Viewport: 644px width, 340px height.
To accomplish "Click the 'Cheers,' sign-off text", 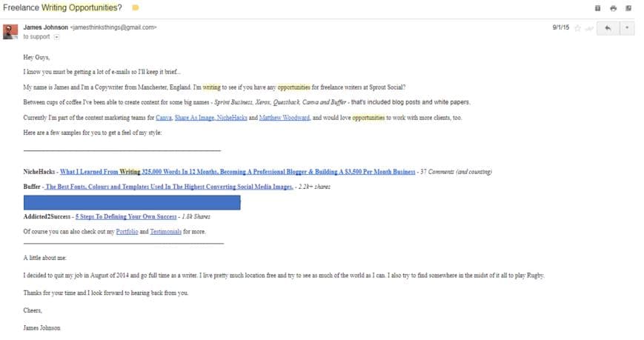I will [x=33, y=311].
